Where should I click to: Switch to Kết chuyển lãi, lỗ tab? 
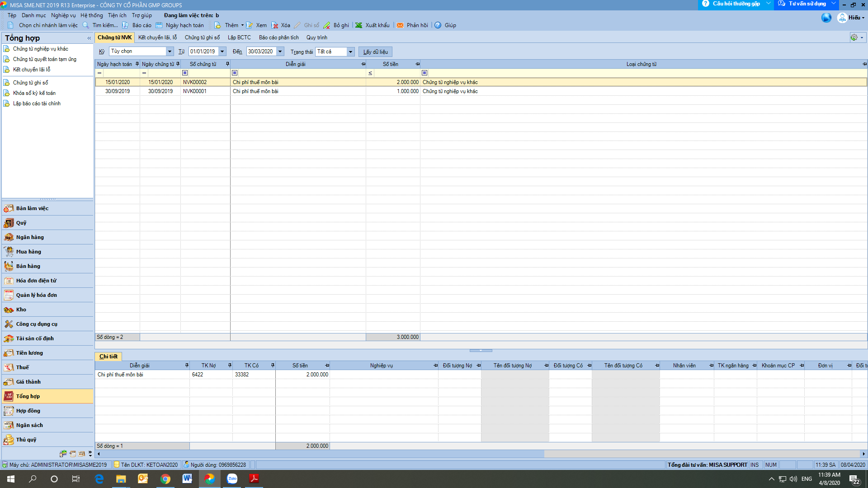pyautogui.click(x=157, y=38)
